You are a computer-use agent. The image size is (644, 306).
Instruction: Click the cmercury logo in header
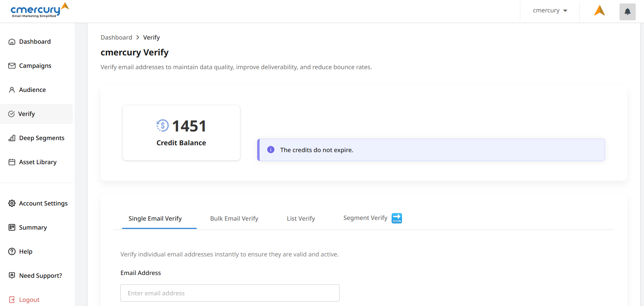pyautogui.click(x=40, y=10)
